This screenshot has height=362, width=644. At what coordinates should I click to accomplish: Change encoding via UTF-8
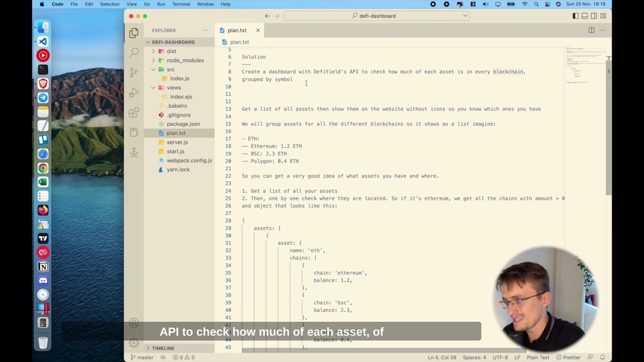[x=500, y=357]
